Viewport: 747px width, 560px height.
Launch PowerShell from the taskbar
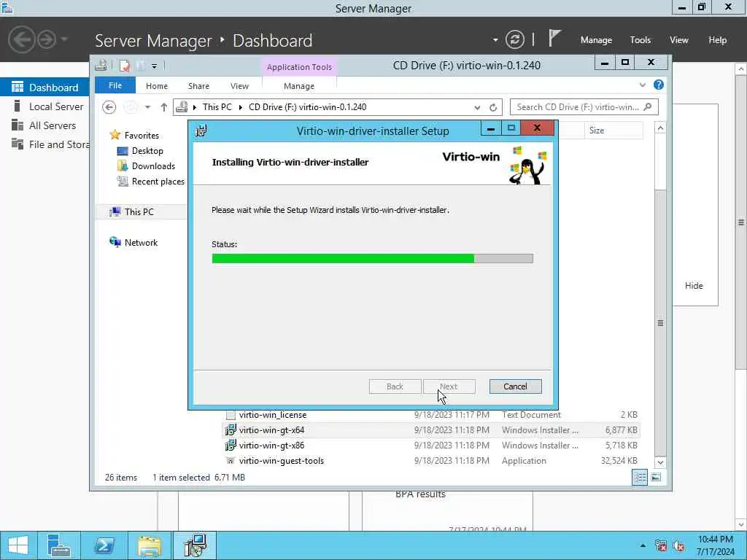point(104,545)
